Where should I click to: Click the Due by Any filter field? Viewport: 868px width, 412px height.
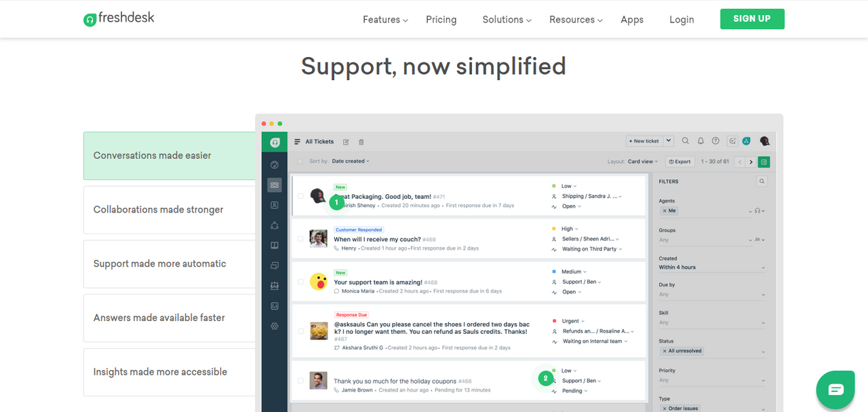[x=712, y=295]
